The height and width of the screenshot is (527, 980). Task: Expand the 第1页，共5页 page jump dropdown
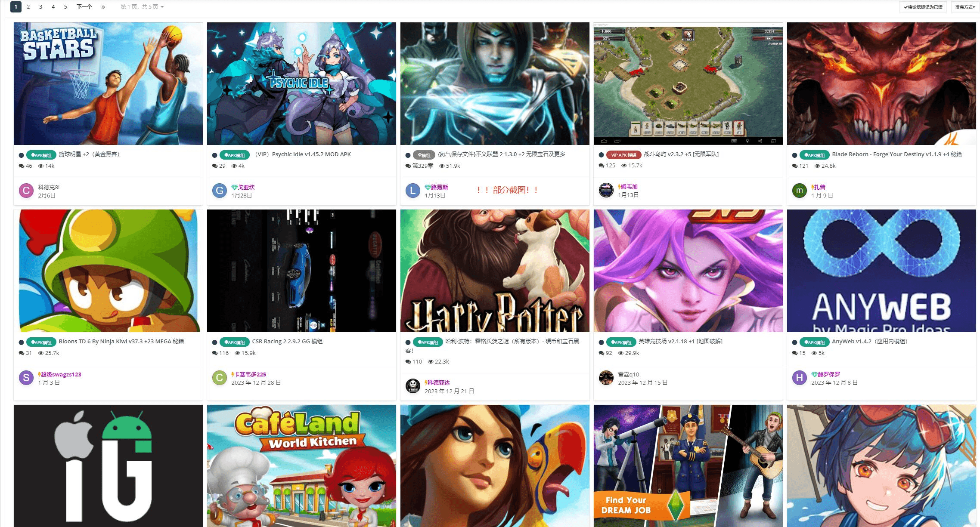click(142, 7)
